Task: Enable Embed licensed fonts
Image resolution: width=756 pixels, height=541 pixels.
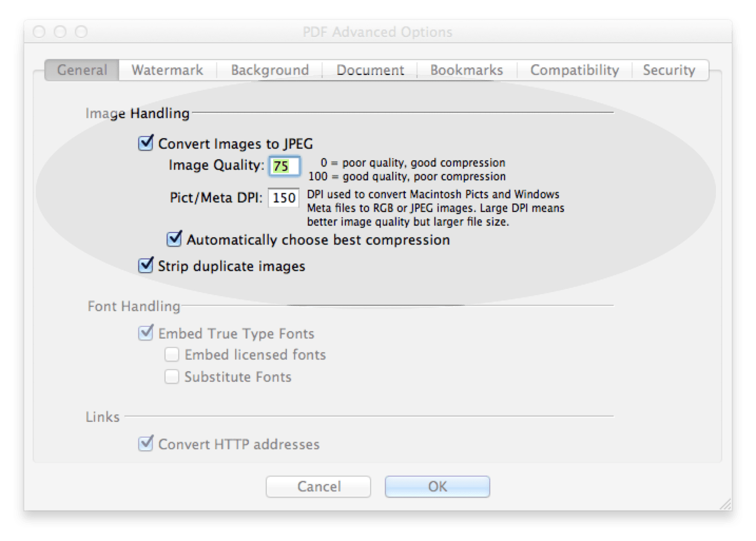Action: pos(171,354)
